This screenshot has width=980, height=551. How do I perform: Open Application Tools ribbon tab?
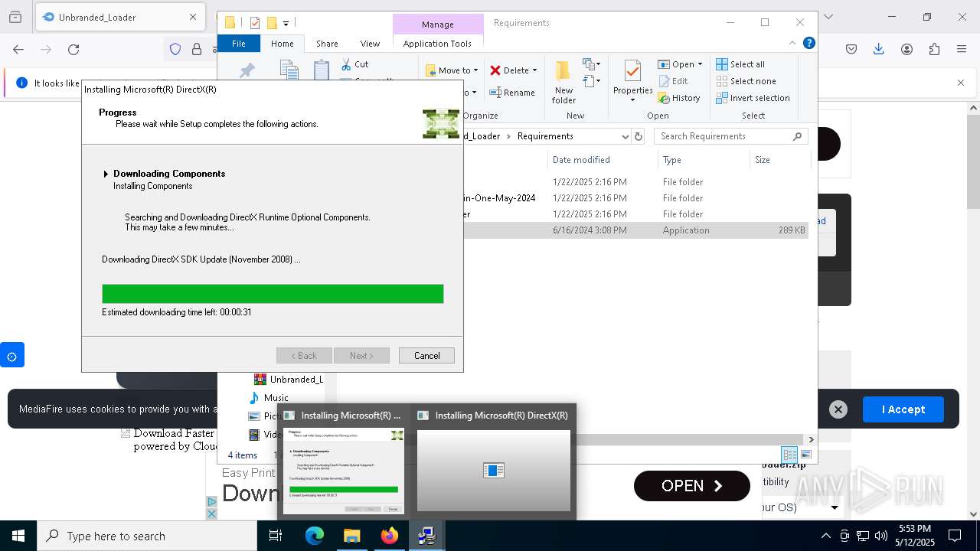point(437,44)
